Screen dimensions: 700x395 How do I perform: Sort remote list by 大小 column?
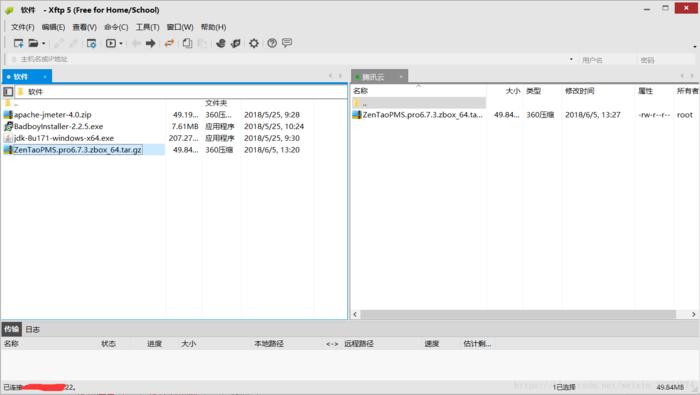[x=512, y=91]
